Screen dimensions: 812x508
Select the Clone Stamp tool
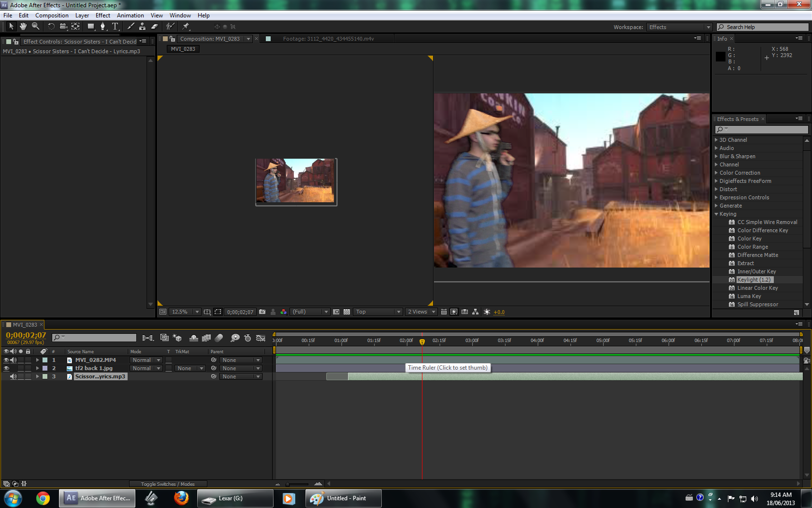[142, 27]
